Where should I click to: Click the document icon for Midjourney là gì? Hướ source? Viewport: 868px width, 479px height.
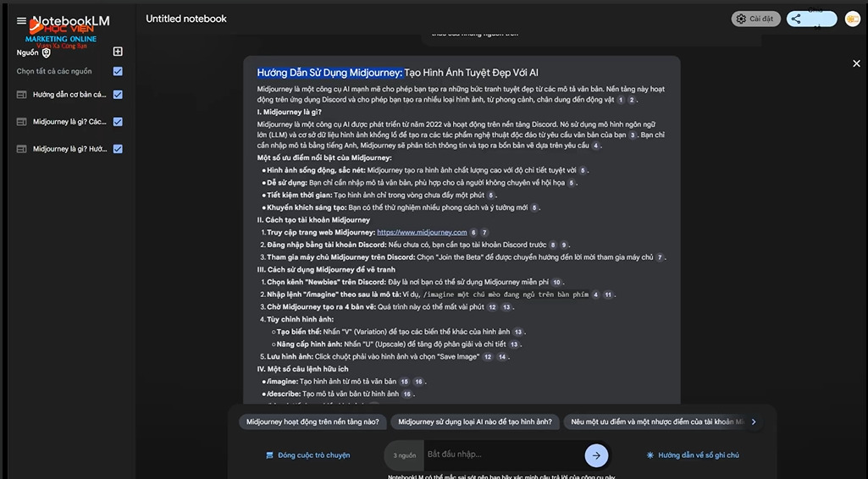21,149
